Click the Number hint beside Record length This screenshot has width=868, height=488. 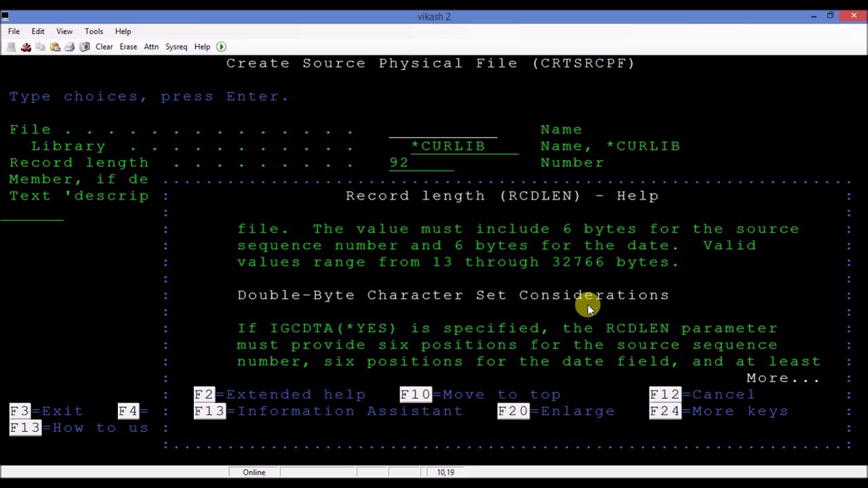572,163
